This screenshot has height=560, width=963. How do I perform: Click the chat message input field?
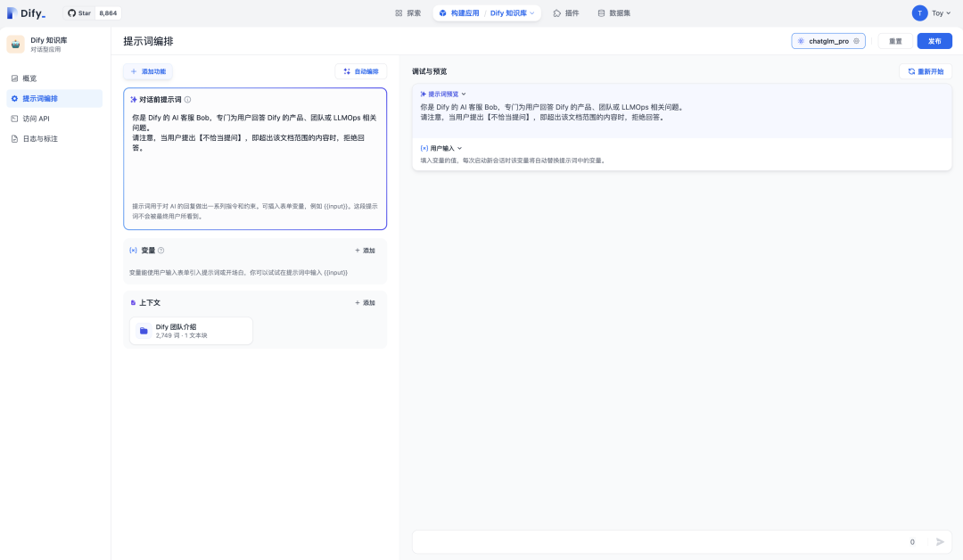[x=660, y=541]
